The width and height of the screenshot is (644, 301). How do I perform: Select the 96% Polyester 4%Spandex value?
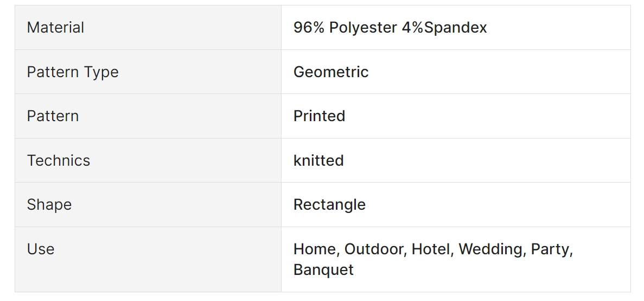390,28
